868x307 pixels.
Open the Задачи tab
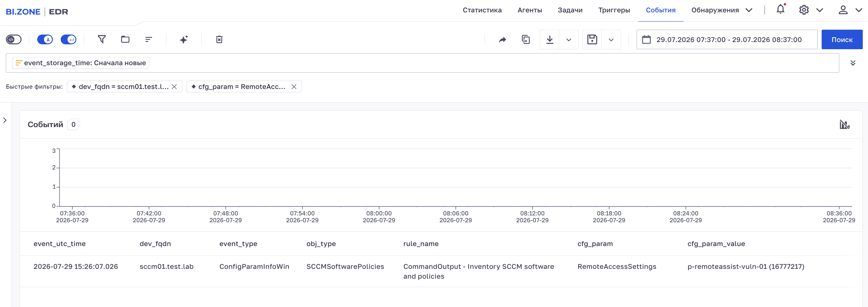[x=570, y=10]
